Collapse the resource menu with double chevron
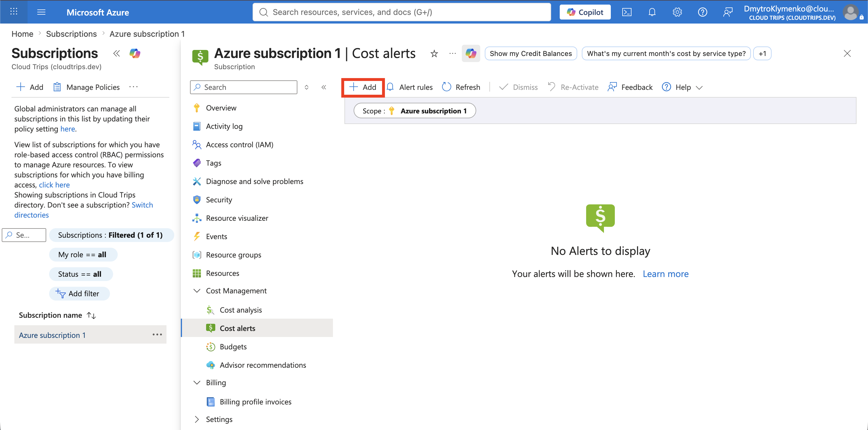This screenshot has height=430, width=868. coord(324,87)
